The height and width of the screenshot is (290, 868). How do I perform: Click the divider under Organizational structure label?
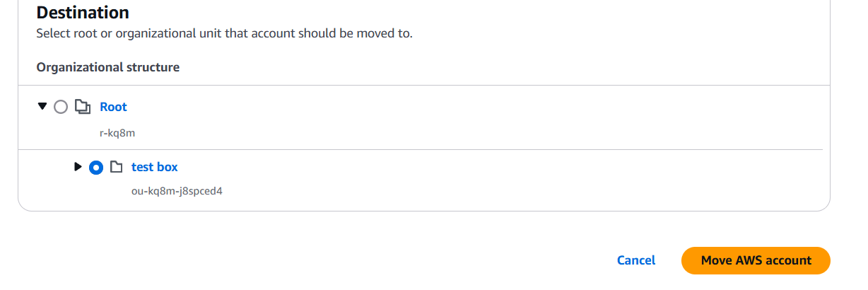click(x=424, y=86)
